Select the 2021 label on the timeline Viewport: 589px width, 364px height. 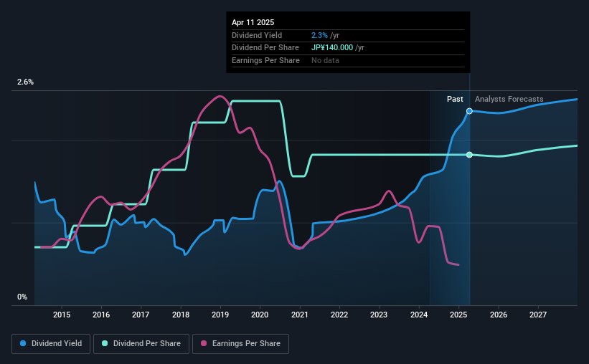pos(300,315)
